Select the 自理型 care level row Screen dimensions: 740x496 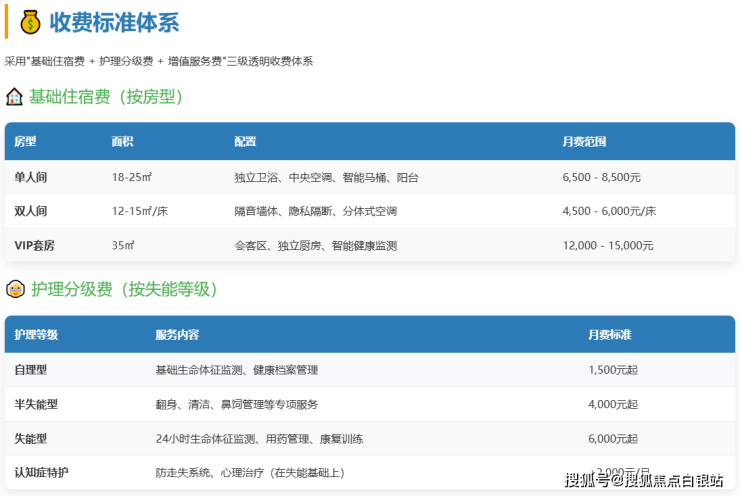(30, 369)
